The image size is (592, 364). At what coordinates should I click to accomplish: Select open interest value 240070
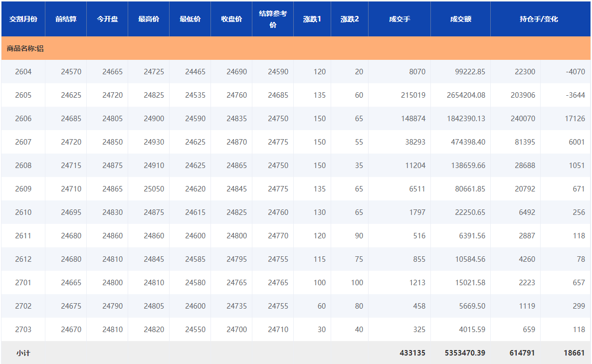[x=523, y=119]
